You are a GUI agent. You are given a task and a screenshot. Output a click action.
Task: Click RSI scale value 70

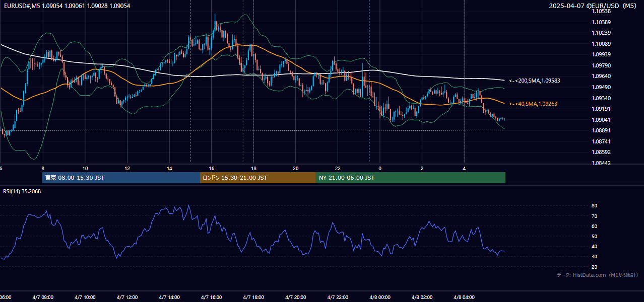tap(594, 216)
